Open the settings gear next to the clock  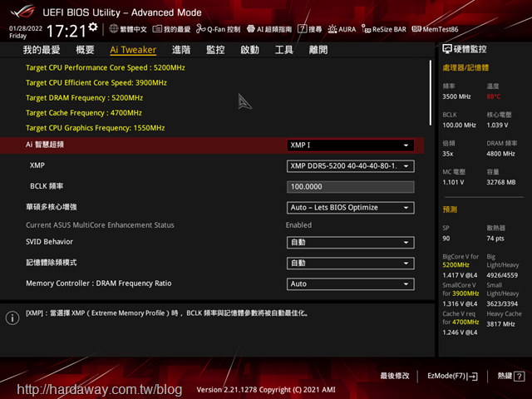[x=93, y=27]
